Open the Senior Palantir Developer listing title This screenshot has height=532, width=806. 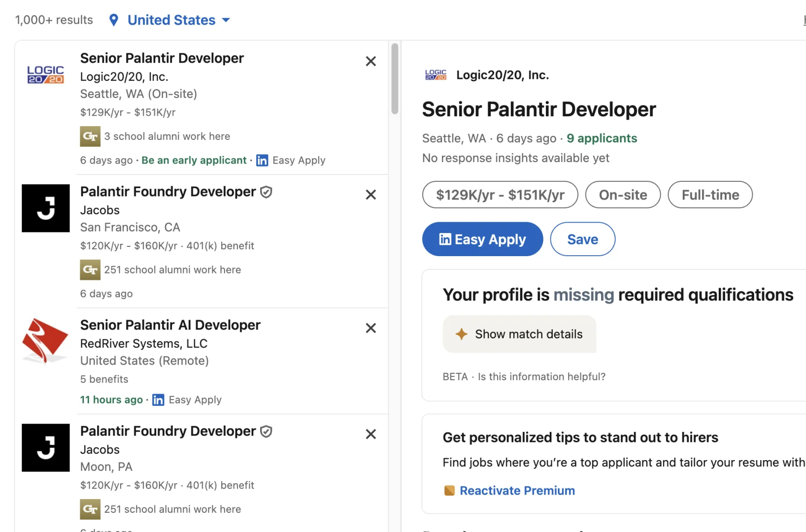162,58
